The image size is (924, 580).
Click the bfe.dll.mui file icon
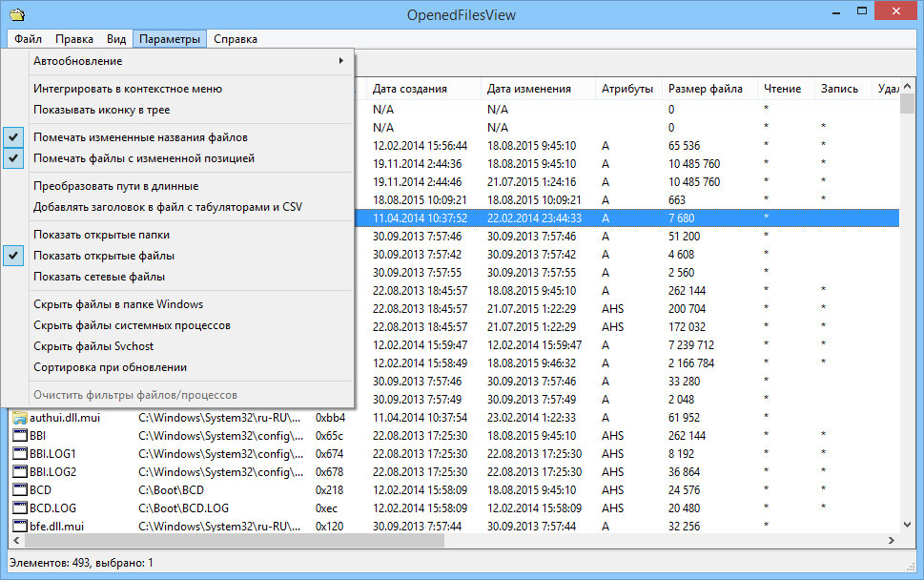click(x=20, y=527)
